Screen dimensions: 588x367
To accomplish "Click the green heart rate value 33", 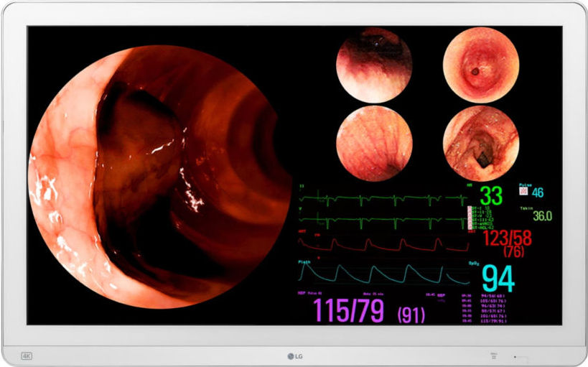I will (491, 196).
